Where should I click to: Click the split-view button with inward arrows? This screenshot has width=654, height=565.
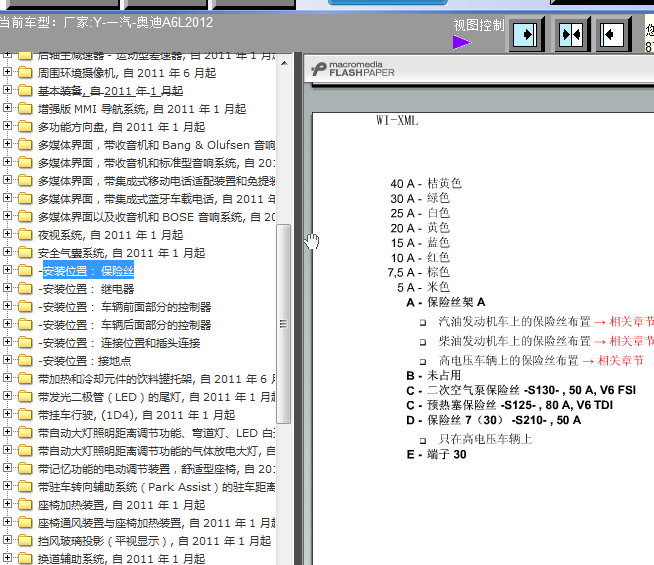pos(570,35)
